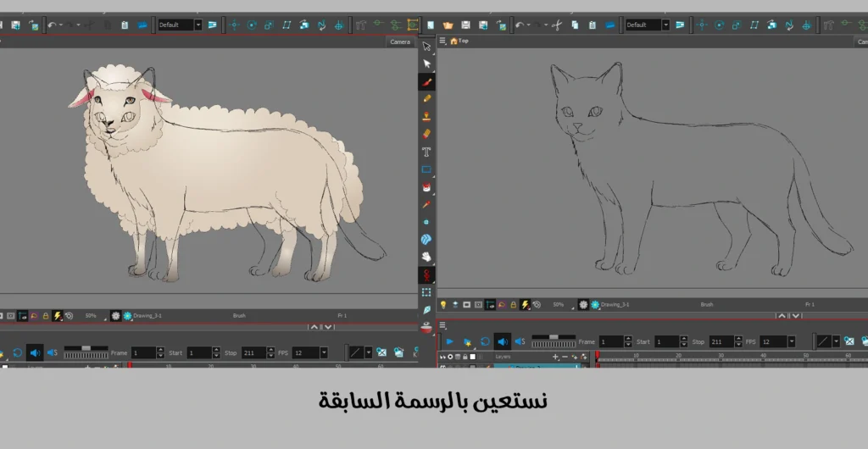Open line style dropdown in right playback bar
This screenshot has width=868, height=449.
tap(836, 341)
